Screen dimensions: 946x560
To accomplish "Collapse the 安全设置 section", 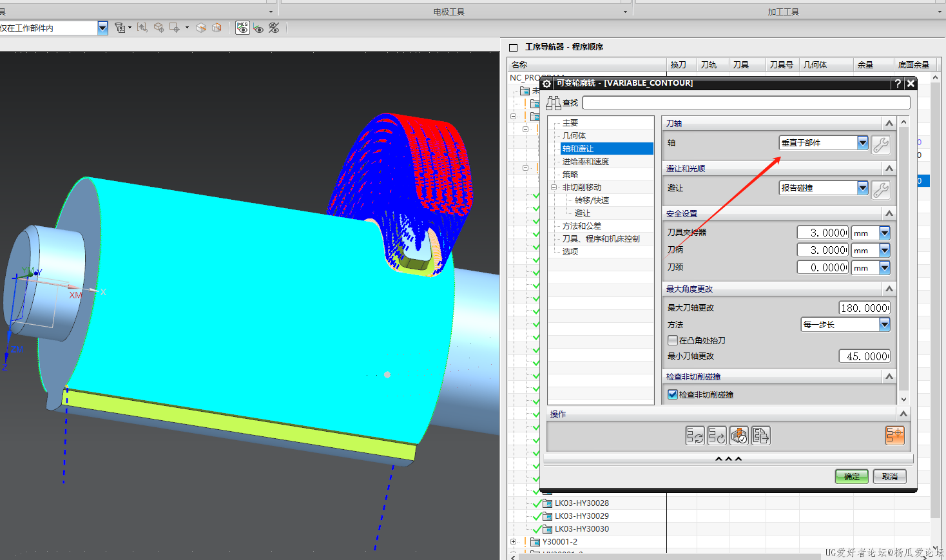I will click(889, 213).
